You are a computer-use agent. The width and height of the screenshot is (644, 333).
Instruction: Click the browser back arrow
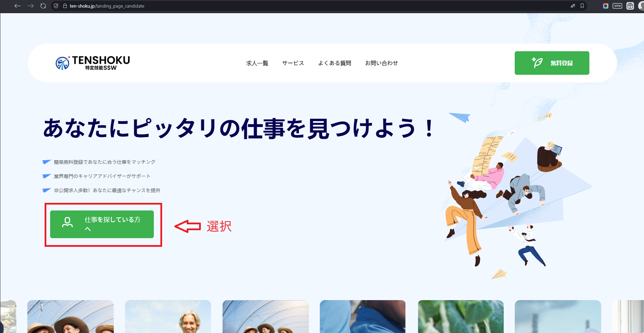[x=18, y=6]
